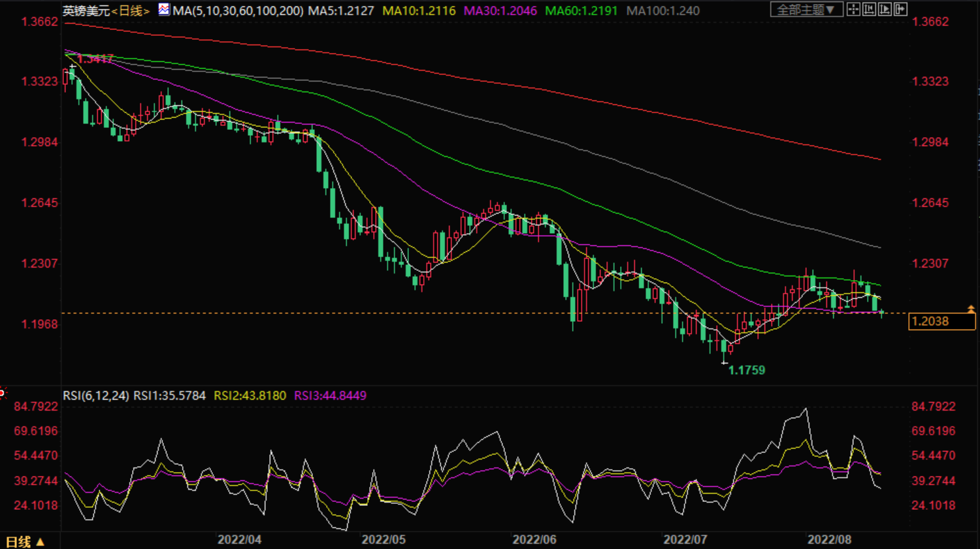Screen dimensions: 980x549
Task: Click the 英镑美元 symbol title
Action: (x=86, y=10)
